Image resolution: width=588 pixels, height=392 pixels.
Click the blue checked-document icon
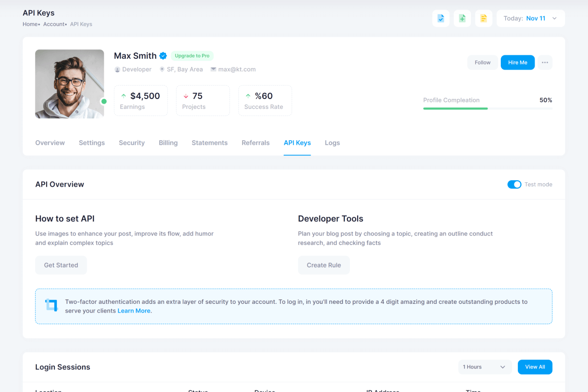click(x=441, y=19)
